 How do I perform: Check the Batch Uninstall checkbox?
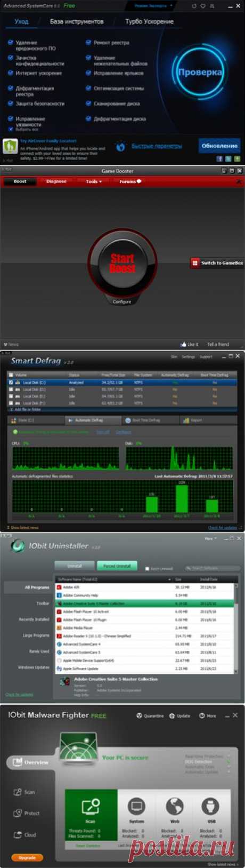click(147, 569)
